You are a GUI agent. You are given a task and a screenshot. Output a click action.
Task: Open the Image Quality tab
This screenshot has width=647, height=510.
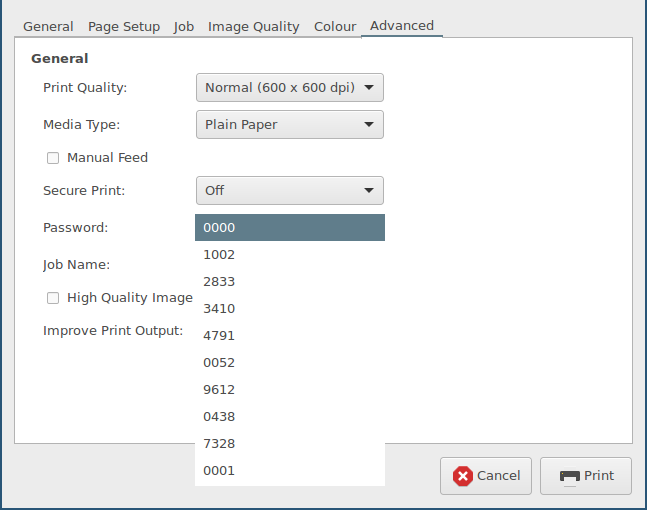[253, 26]
